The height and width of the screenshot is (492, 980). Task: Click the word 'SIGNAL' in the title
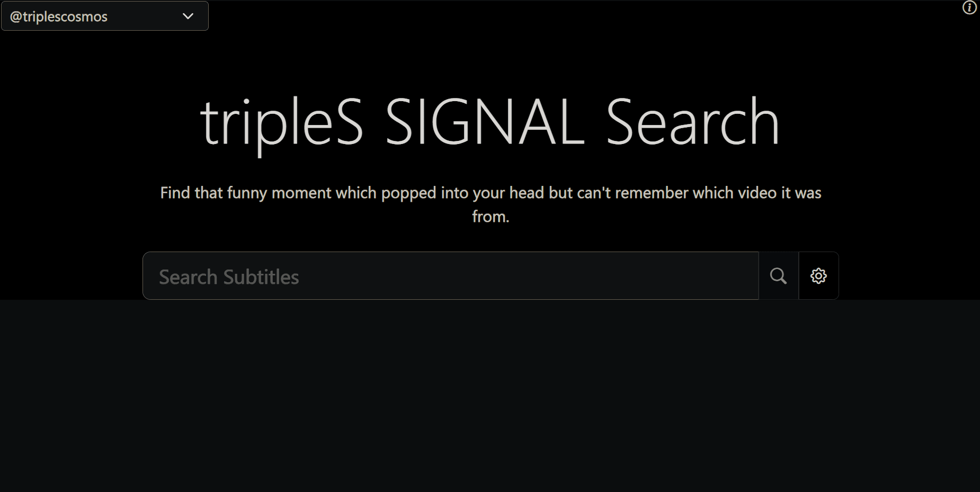(485, 122)
